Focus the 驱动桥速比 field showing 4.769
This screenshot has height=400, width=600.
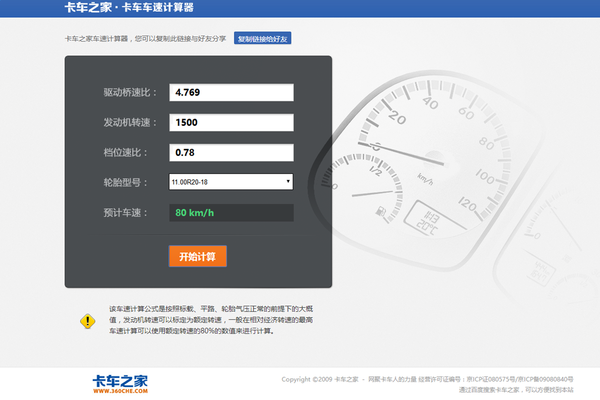pos(230,92)
